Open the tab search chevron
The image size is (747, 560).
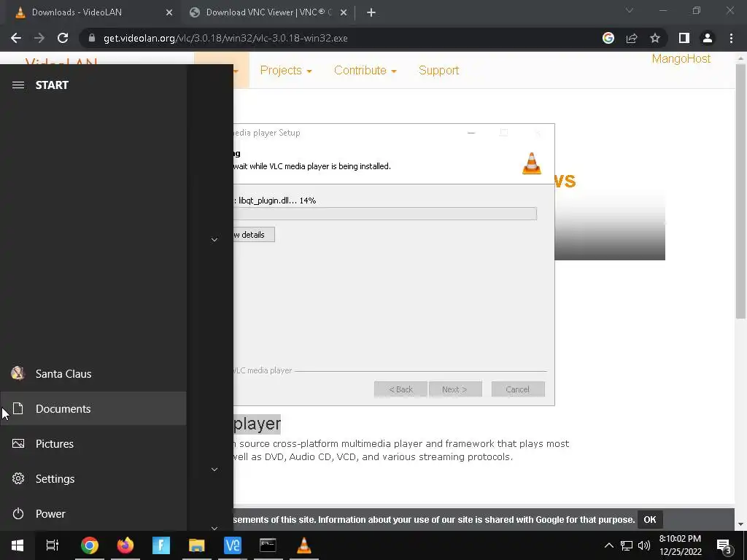click(x=630, y=10)
